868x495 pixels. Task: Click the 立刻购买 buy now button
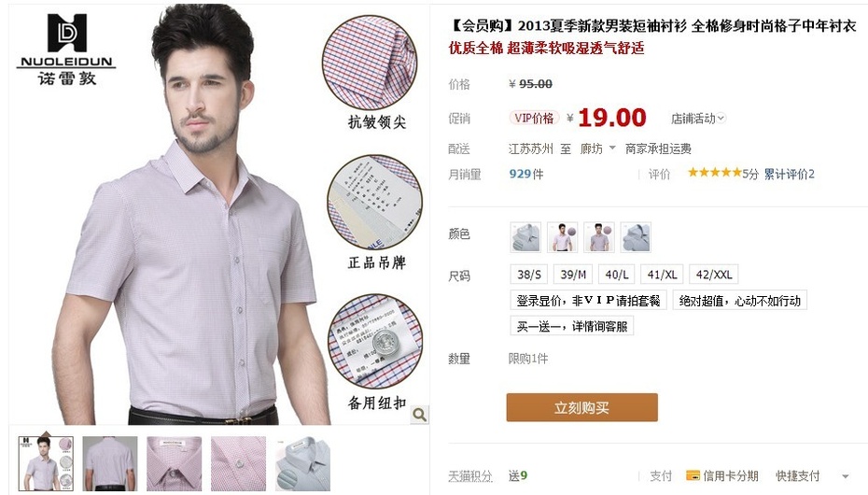pos(581,407)
